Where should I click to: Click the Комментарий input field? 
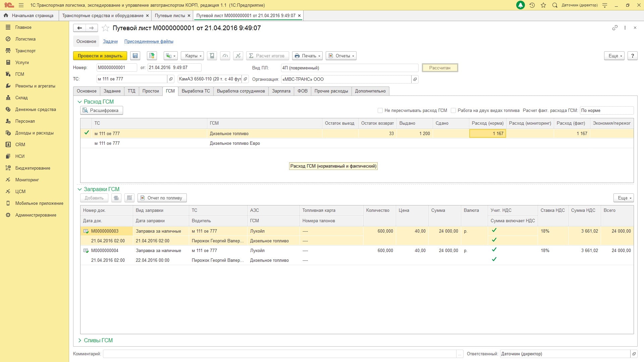click(279, 354)
